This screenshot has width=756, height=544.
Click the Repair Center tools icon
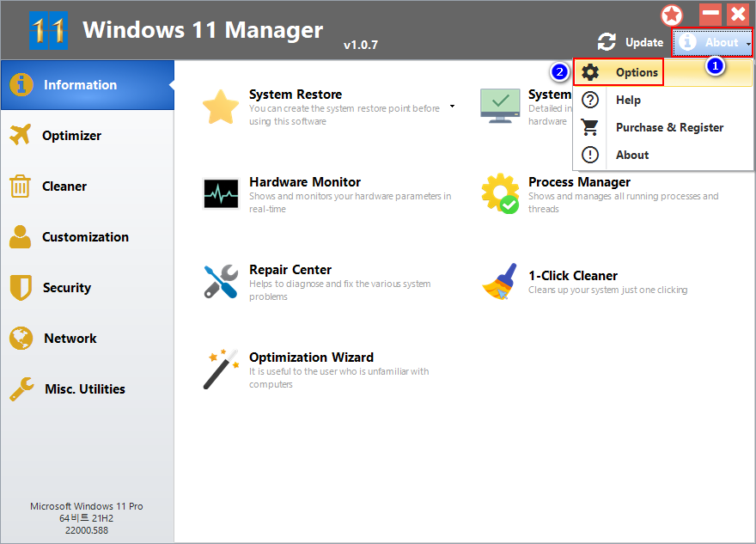pos(221,282)
